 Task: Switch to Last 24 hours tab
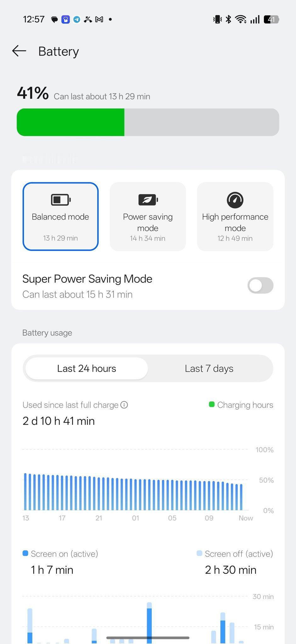coord(87,368)
